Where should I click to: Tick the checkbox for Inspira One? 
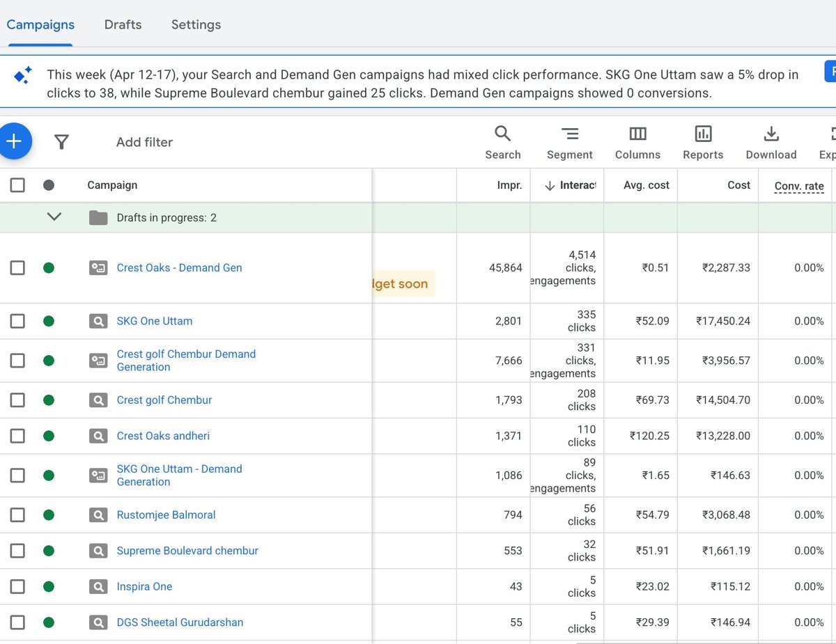click(x=17, y=587)
